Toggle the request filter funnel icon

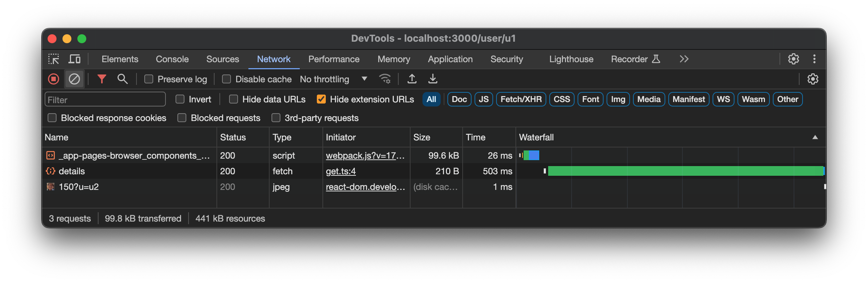[102, 79]
